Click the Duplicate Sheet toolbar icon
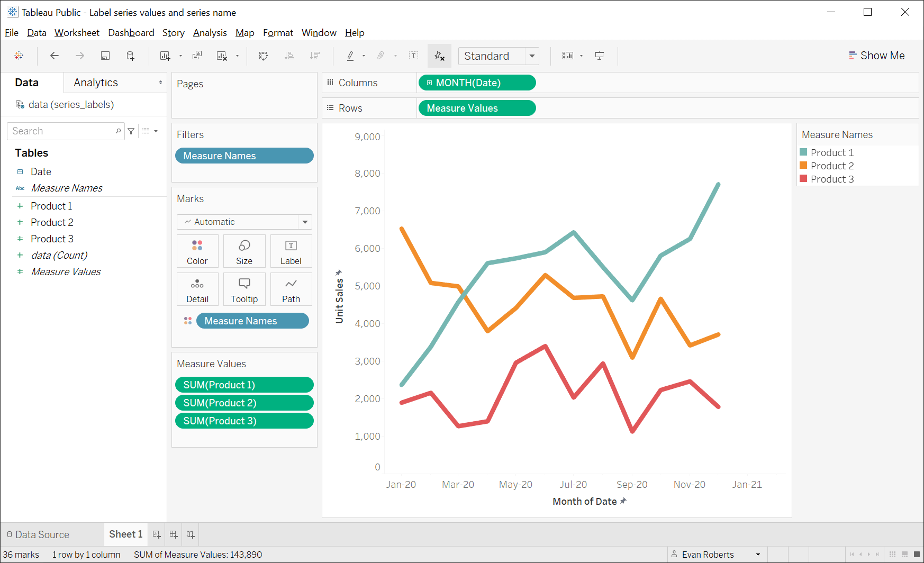Screen dimensions: 924x563 (x=197, y=56)
